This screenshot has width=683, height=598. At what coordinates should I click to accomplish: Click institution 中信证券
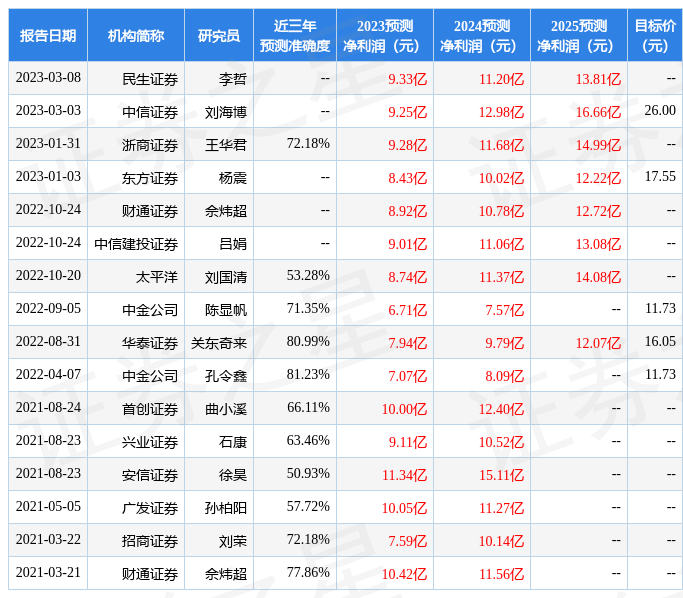150,112
